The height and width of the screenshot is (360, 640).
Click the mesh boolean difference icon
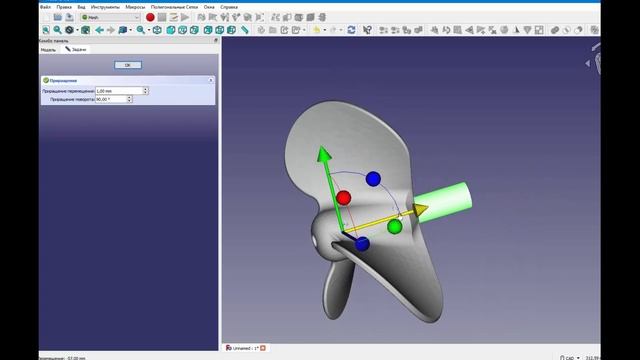(578, 30)
